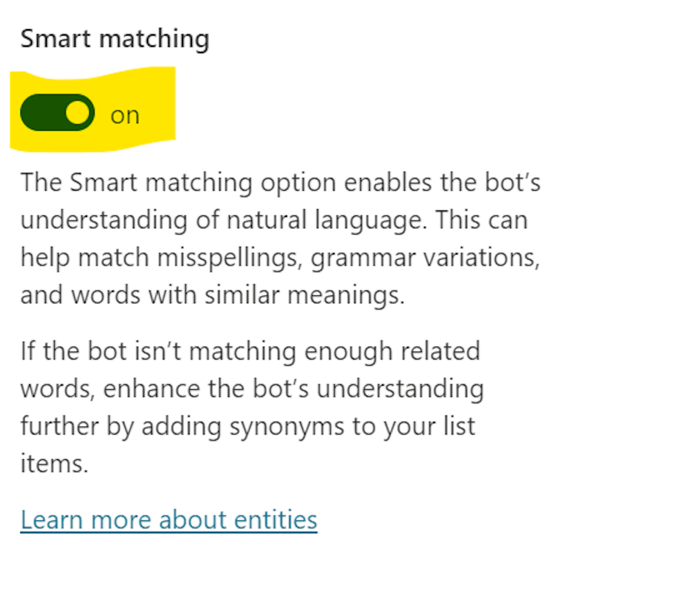Click the phrase "your list" in second paragraph
The width and height of the screenshot is (700, 605).
(x=429, y=426)
